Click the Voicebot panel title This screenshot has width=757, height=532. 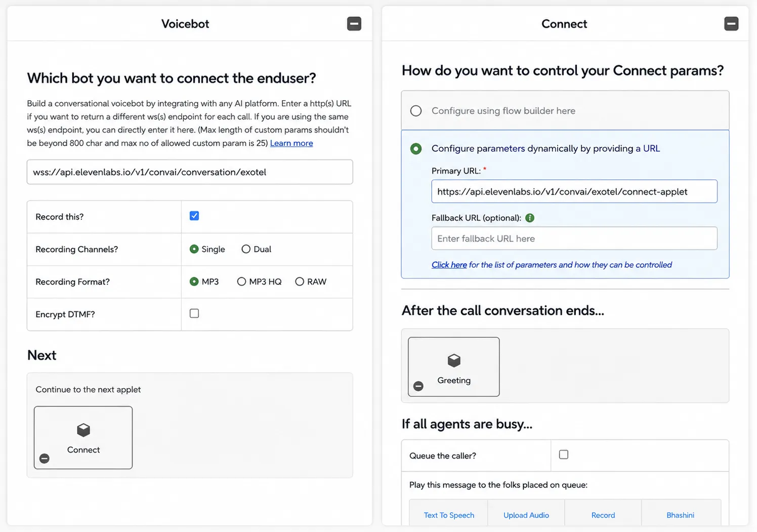(x=185, y=24)
